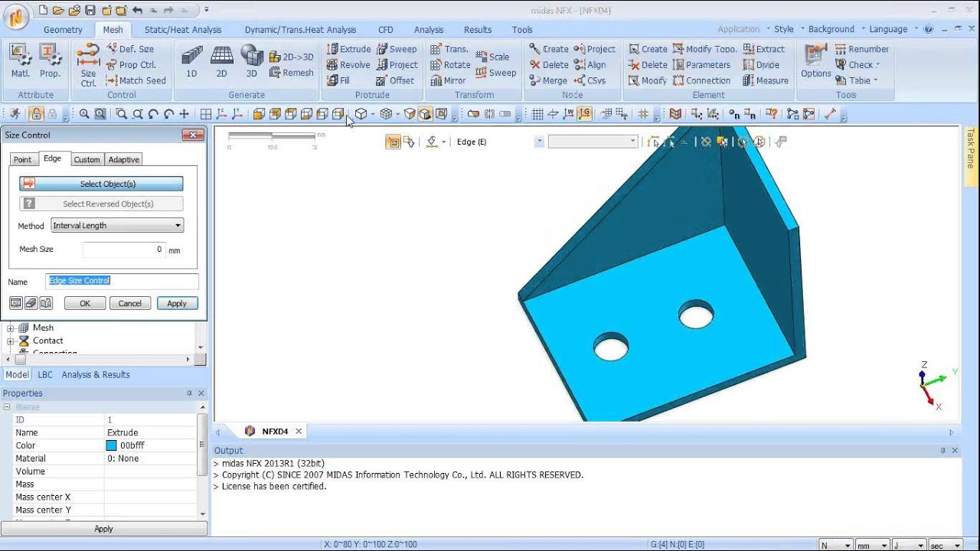Toggle the GCS axis display icon
980x551 pixels.
585,114
